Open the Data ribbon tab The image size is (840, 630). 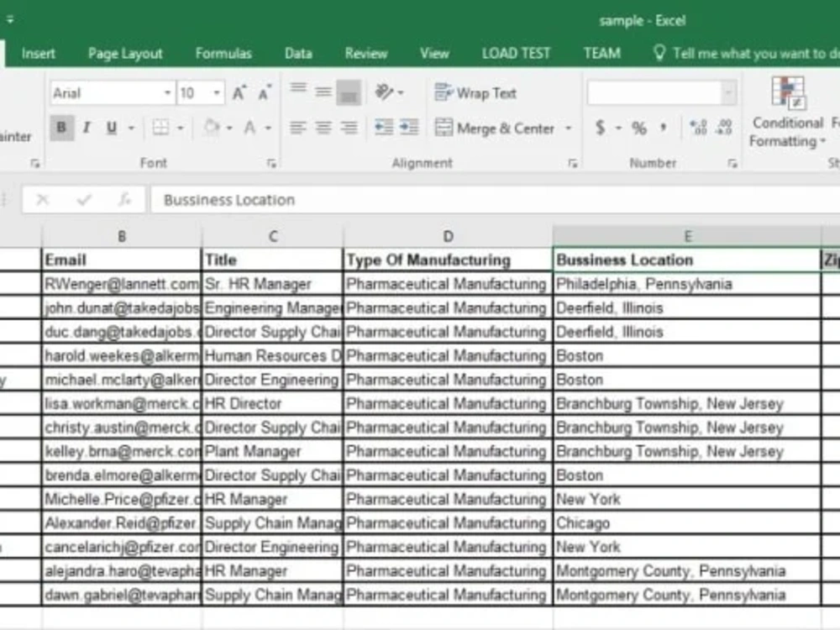click(298, 53)
